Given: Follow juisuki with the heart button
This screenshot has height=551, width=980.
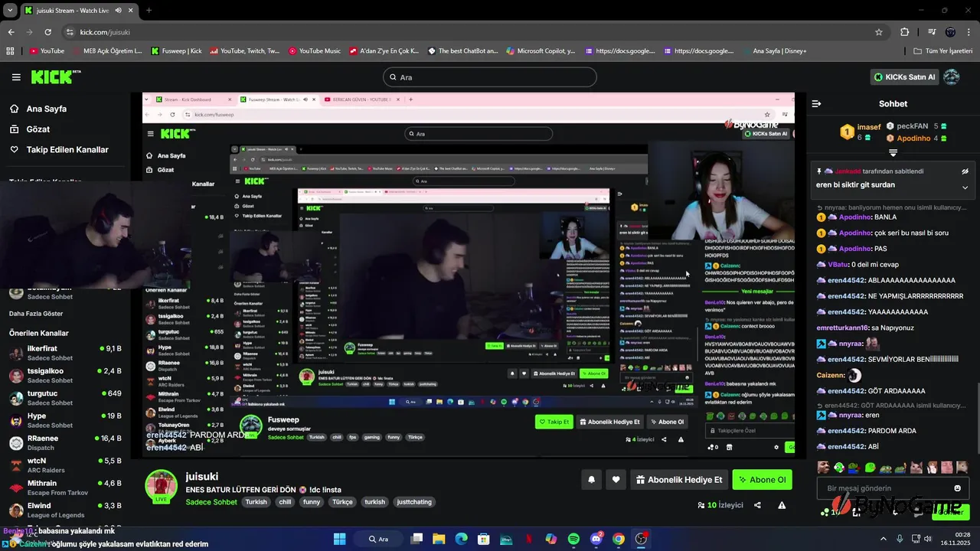Looking at the screenshot, I should click(616, 480).
